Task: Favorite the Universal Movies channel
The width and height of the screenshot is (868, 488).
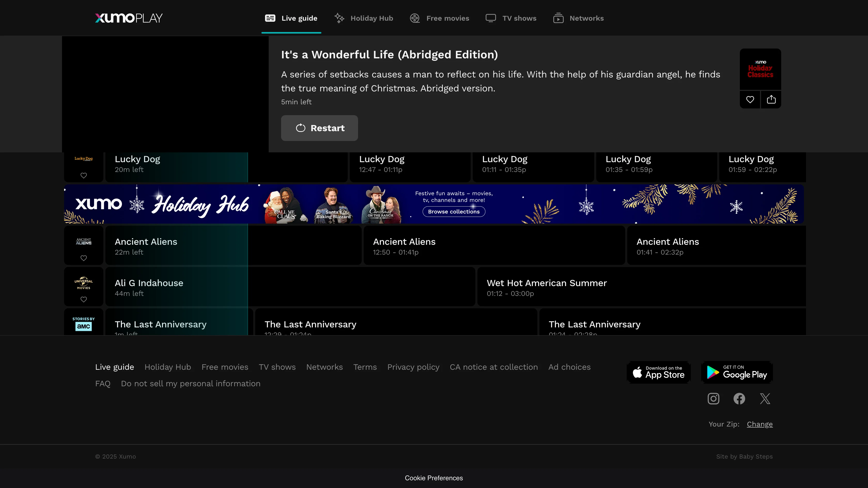Action: 83,300
